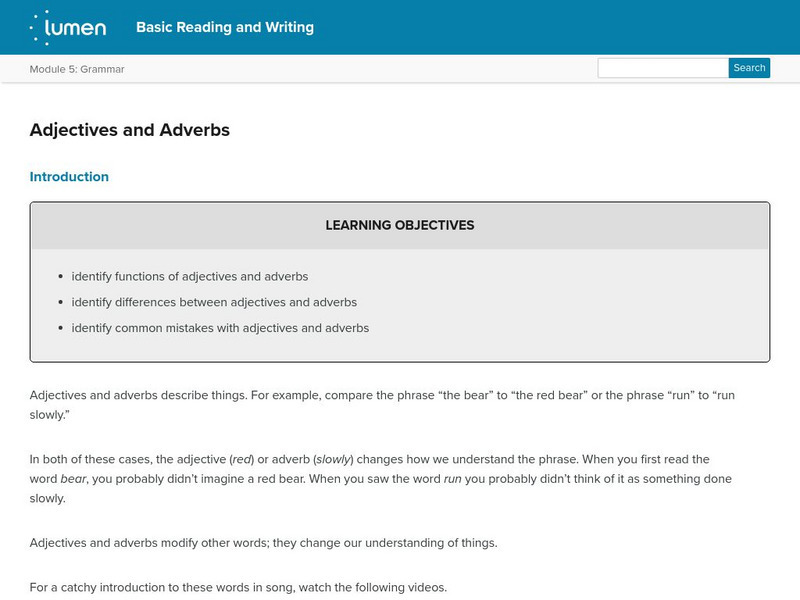The image size is (800, 600).
Task: Select the Module 5: Grammar breadcrumb
Action: coord(77,69)
